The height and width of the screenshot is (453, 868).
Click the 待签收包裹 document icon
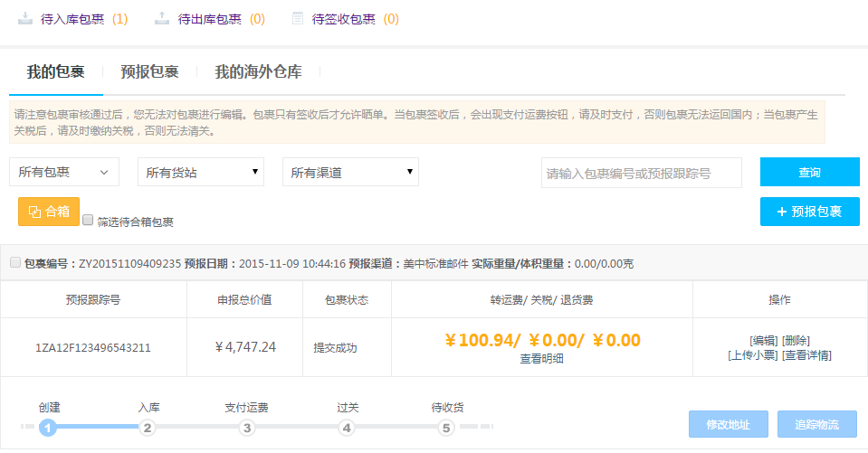pyautogui.click(x=298, y=18)
